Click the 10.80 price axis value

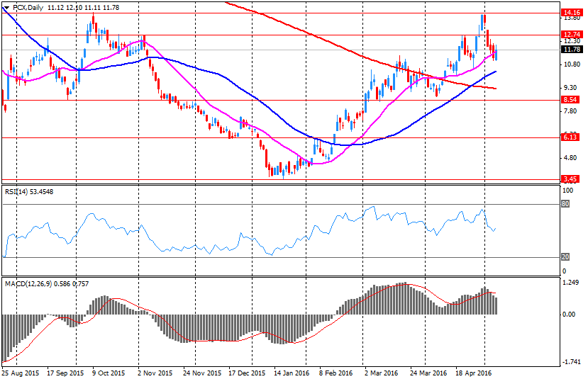click(571, 64)
